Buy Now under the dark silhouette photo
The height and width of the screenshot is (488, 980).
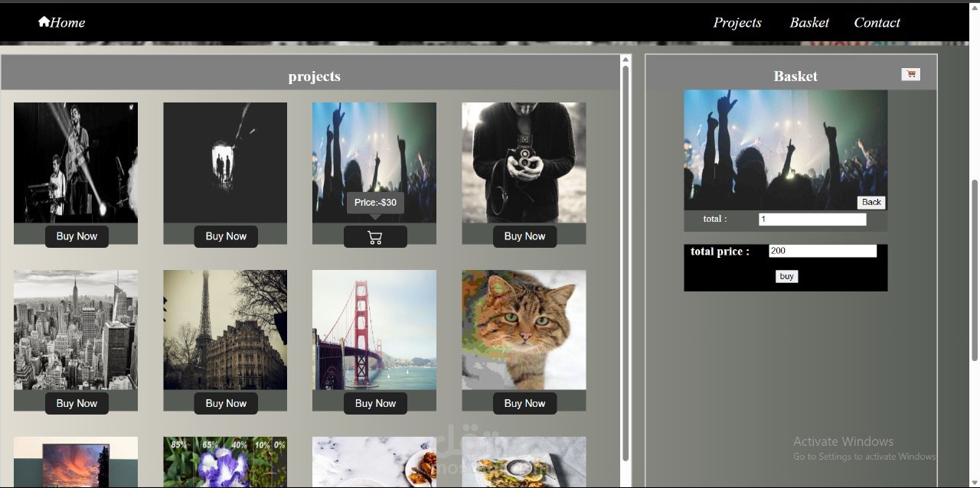(x=226, y=236)
